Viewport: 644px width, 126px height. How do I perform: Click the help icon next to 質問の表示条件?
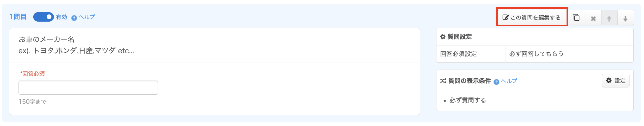496,82
